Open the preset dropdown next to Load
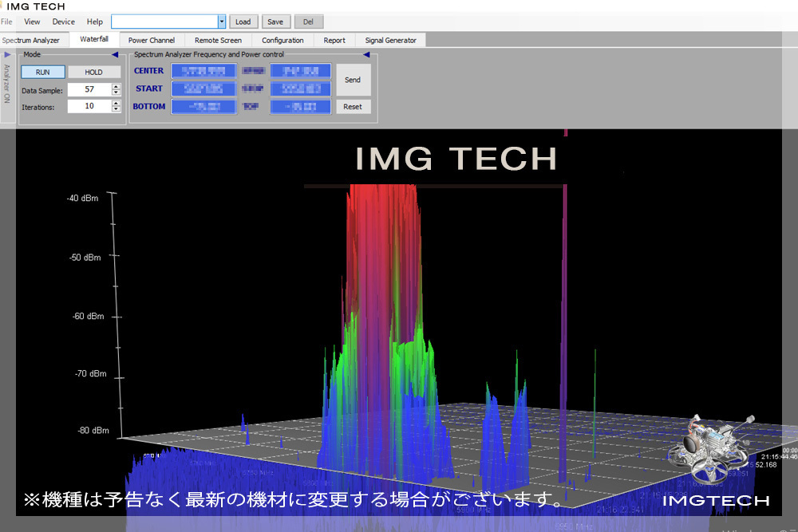Image resolution: width=798 pixels, height=532 pixels. (x=221, y=22)
